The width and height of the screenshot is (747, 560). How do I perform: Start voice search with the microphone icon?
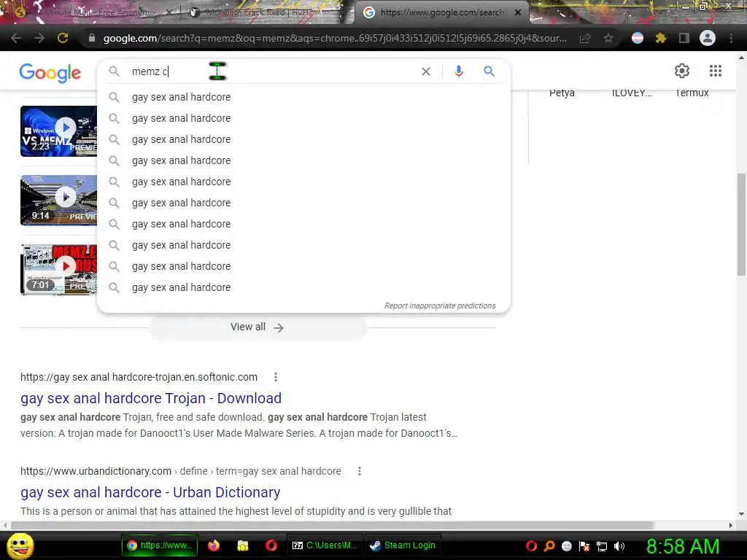(x=459, y=71)
